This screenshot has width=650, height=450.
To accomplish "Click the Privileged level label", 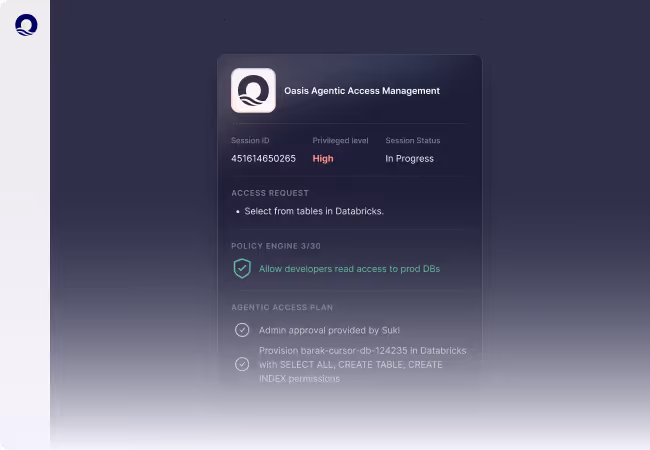I will pos(340,140).
